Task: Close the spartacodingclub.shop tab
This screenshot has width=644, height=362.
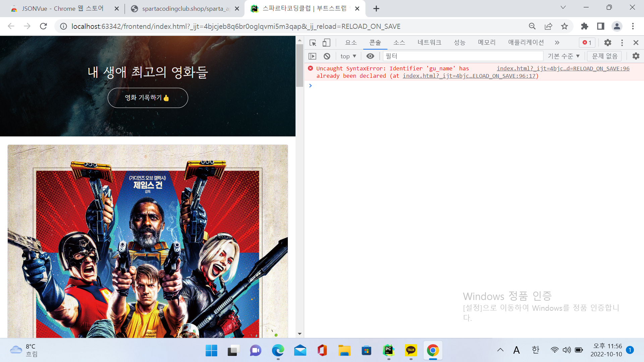Action: 237,9
